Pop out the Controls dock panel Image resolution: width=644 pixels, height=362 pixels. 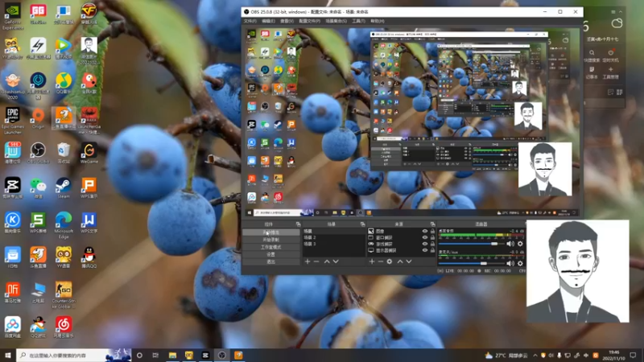298,224
